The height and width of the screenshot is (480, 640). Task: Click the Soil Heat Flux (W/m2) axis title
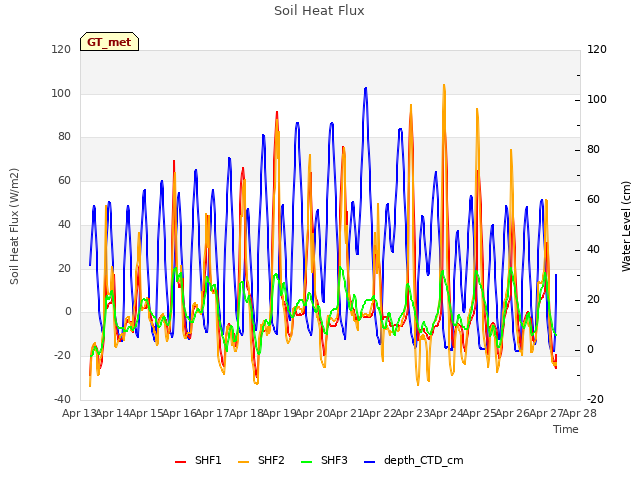pos(14,226)
